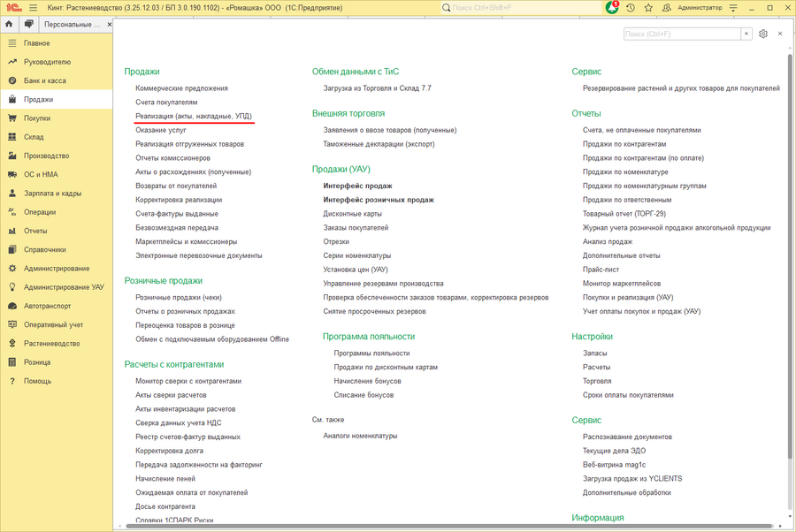Image resolution: width=796 pixels, height=532 pixels.
Task: Open the Производство section
Action: tap(56, 156)
